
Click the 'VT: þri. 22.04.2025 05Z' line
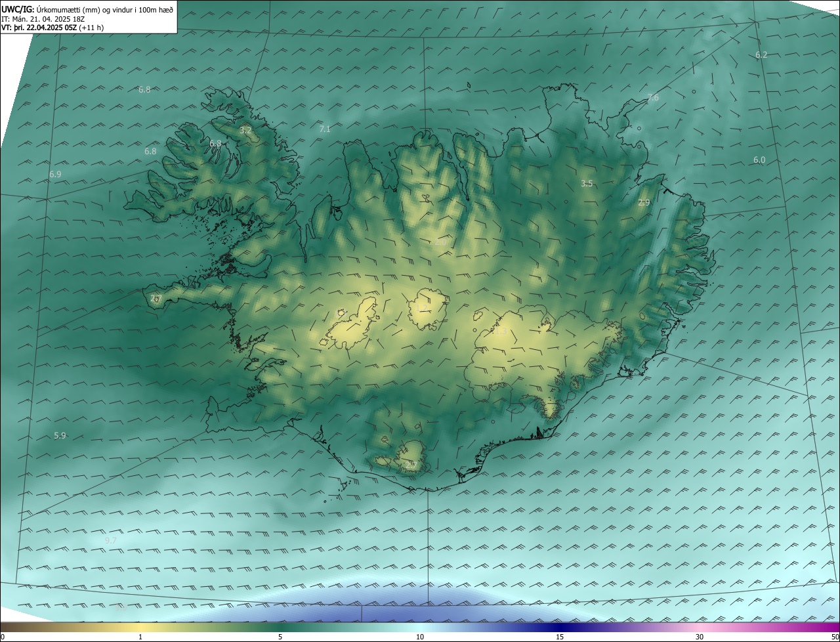pyautogui.click(x=52, y=28)
